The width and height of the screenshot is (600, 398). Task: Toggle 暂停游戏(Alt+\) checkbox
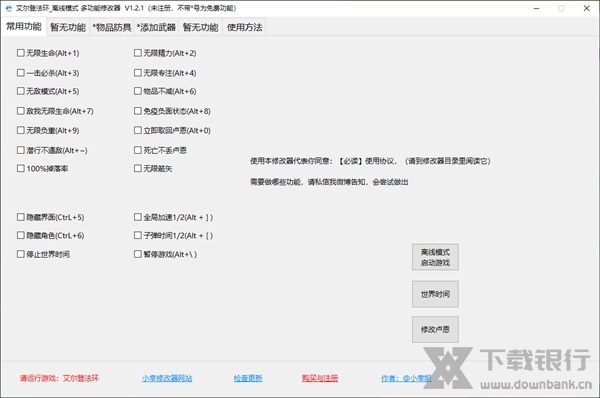click(x=166, y=254)
